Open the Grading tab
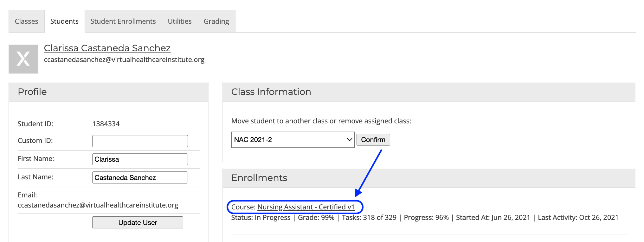 pyautogui.click(x=216, y=21)
